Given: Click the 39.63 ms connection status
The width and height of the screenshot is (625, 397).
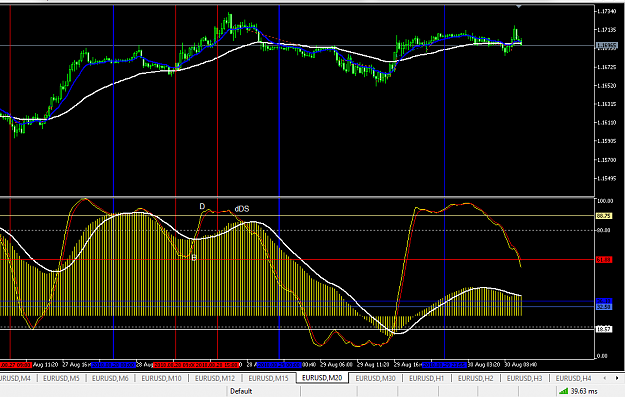Looking at the screenshot, I should pos(584,391).
